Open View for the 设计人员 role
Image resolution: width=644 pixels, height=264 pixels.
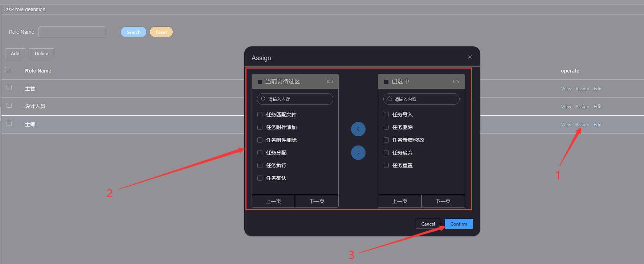pyautogui.click(x=566, y=107)
